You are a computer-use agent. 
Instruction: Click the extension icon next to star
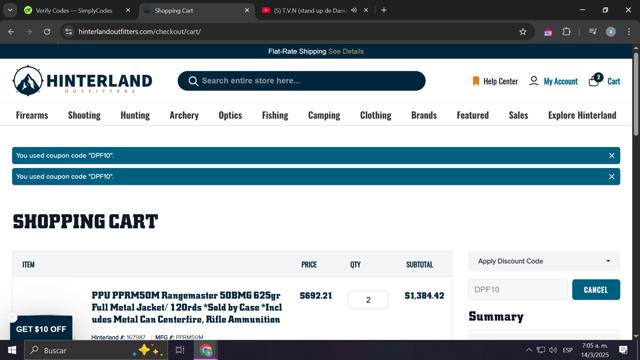pyautogui.click(x=548, y=32)
